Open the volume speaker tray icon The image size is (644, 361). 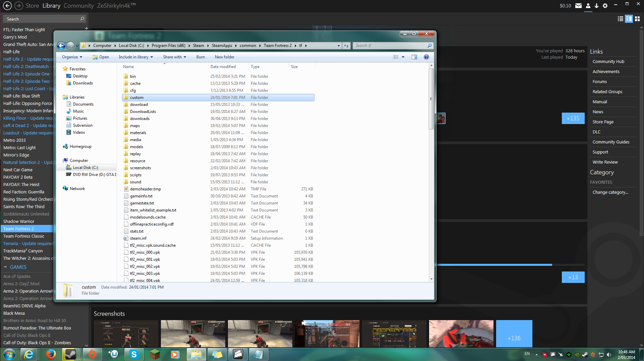coord(609,354)
